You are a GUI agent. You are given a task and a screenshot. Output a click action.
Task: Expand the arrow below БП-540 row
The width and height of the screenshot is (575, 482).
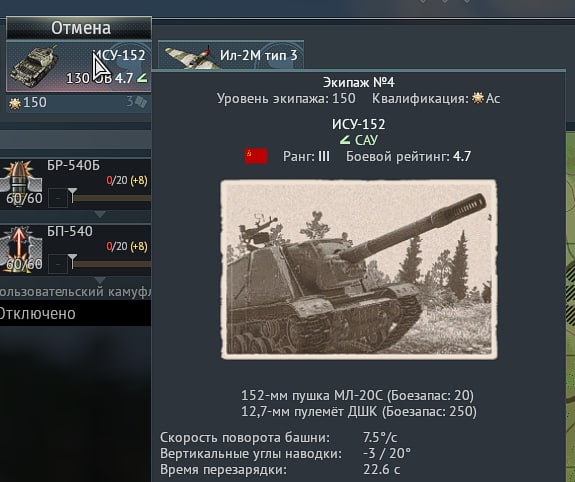coord(100,280)
